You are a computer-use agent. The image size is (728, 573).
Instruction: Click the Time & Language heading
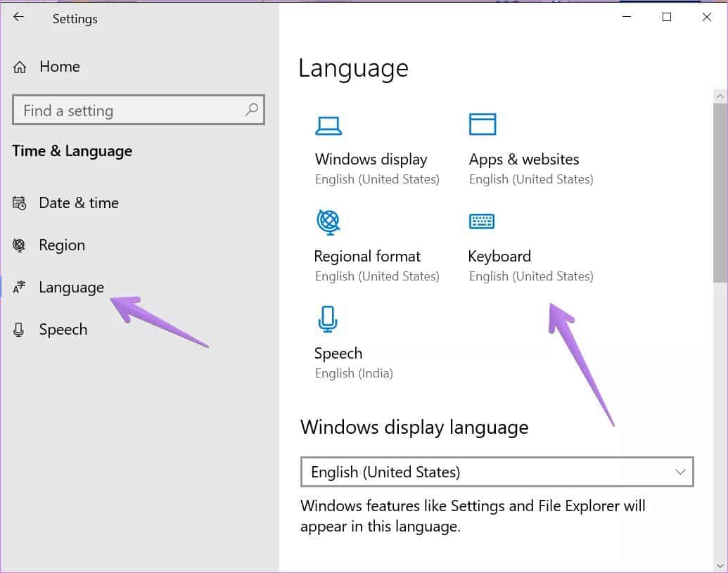72,151
